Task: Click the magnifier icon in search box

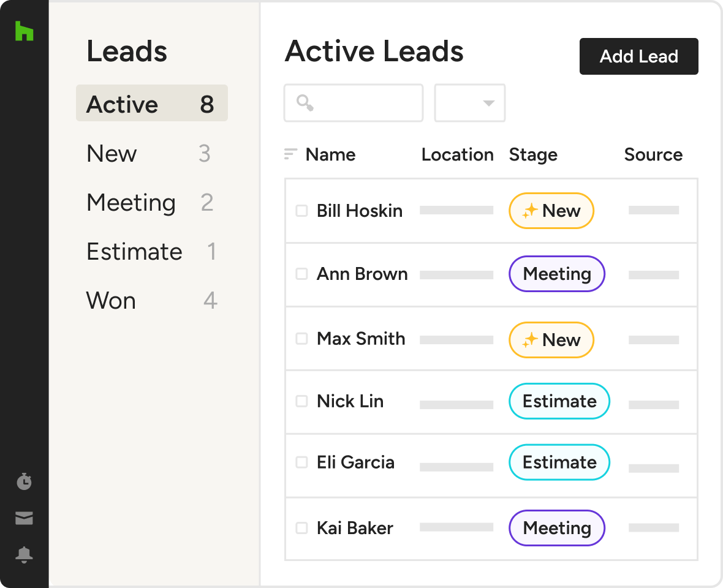Action: click(x=305, y=103)
